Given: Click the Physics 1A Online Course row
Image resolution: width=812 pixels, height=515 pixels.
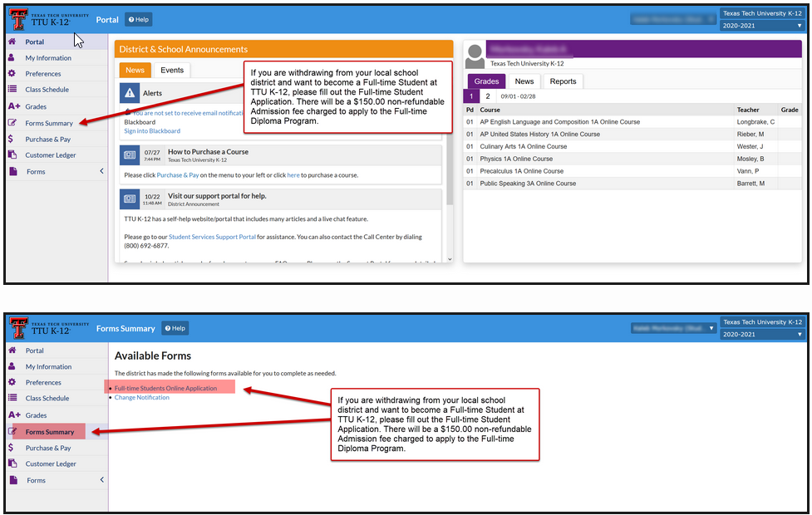Looking at the screenshot, I should coord(632,159).
